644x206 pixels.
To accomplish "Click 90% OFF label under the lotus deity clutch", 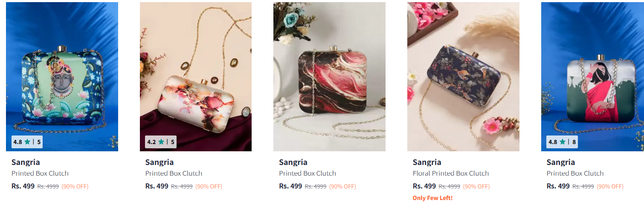I will (75, 186).
